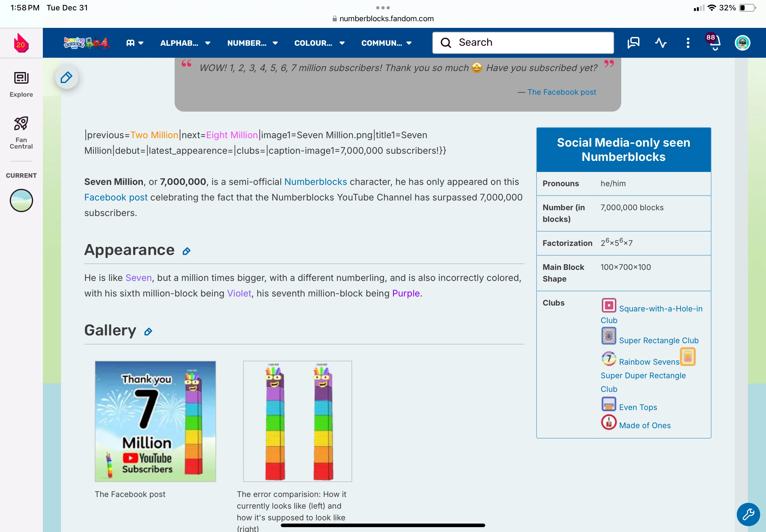Click the 'CURRENT' sidebar label
766x532 pixels.
tap(21, 176)
